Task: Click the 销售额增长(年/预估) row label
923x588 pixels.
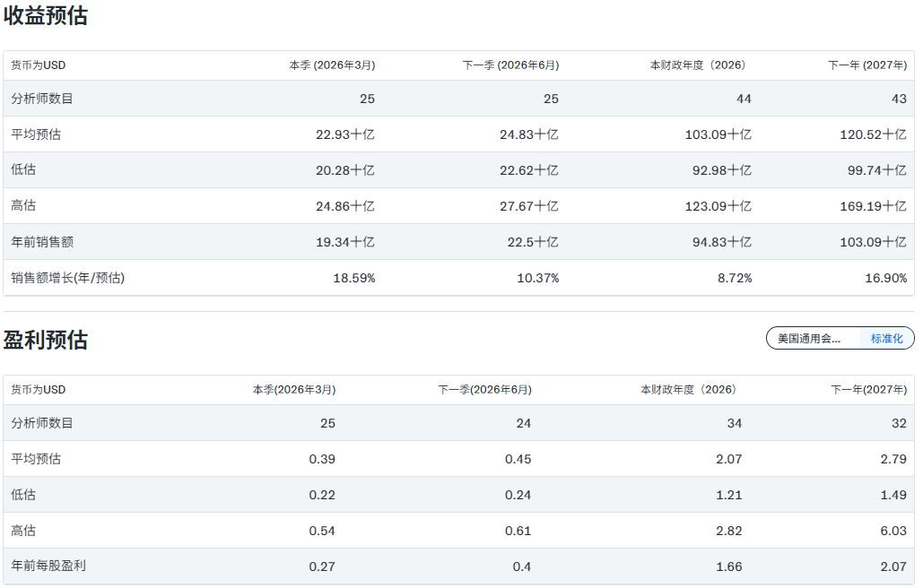Action: coord(67,278)
